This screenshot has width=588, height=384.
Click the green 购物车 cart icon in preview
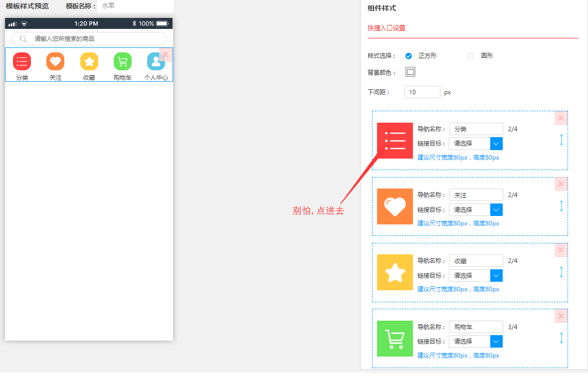(x=122, y=61)
